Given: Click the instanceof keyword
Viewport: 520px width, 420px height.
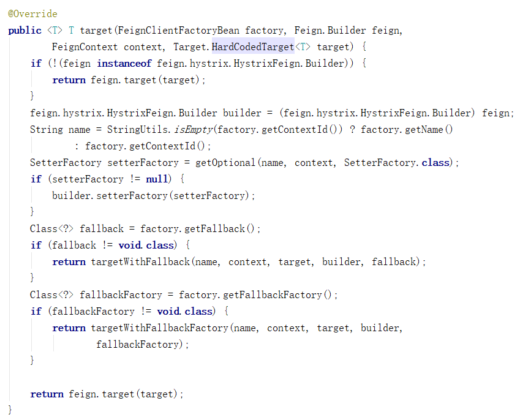Looking at the screenshot, I should point(125,63).
